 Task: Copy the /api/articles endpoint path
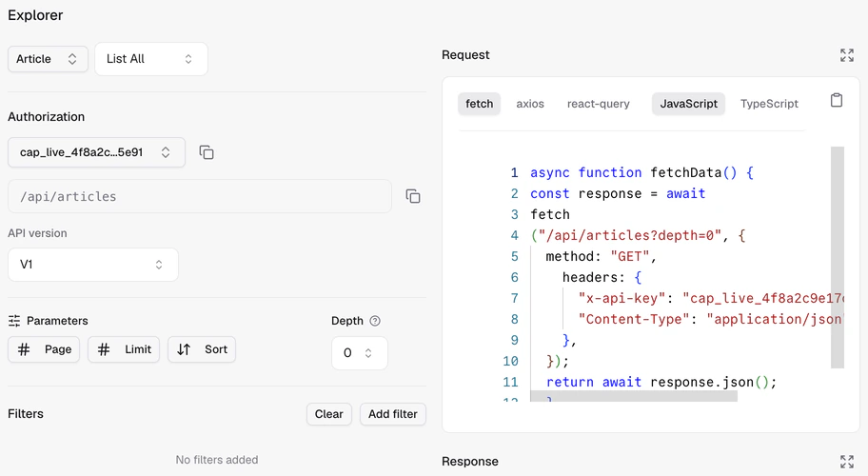(x=413, y=196)
